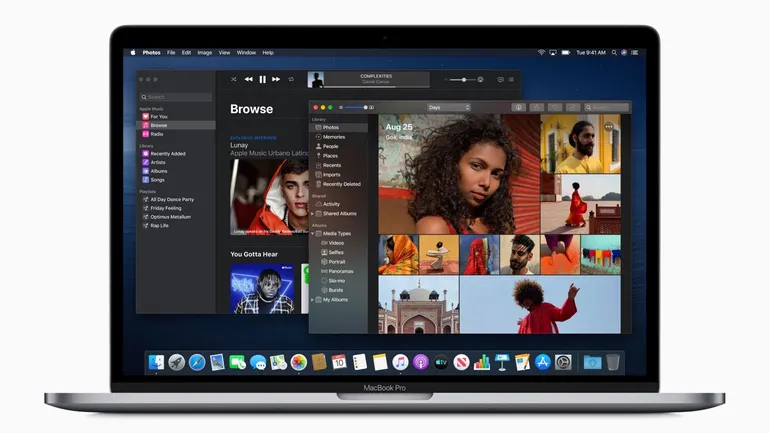Select Recently Deleted in the Photos sidebar
770x433 pixels.
click(341, 184)
